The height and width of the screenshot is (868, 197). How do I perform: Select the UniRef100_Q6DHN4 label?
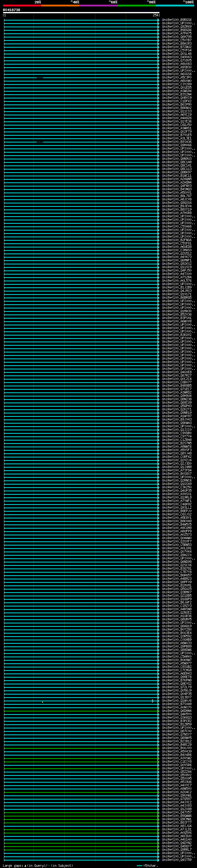176,711
